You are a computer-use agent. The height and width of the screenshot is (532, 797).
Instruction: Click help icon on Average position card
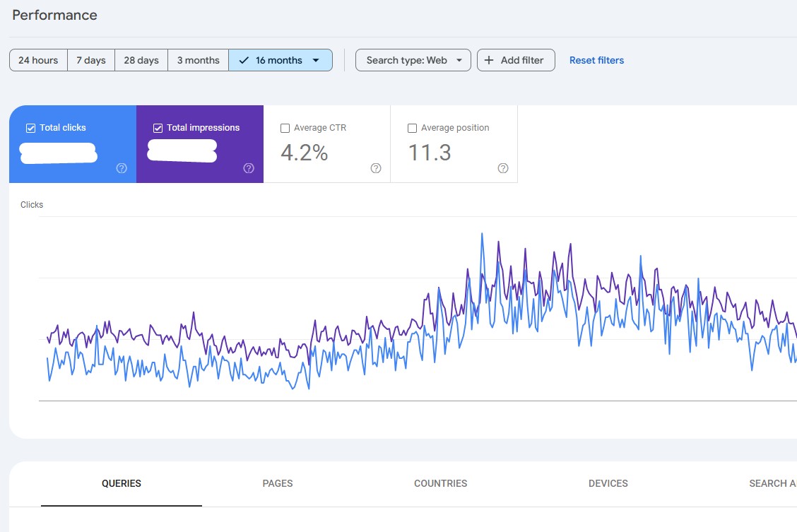point(503,168)
